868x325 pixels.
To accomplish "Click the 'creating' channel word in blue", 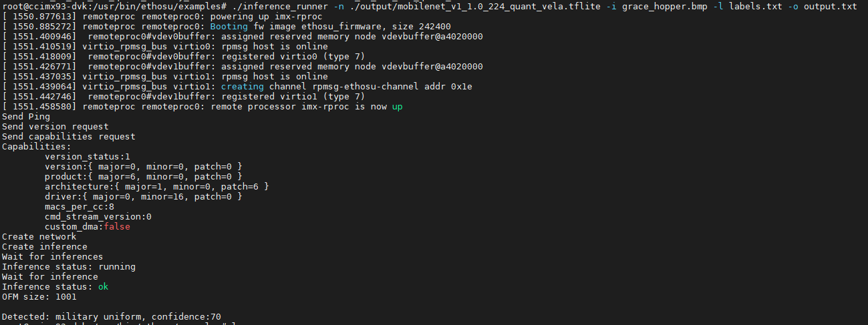I will point(243,86).
